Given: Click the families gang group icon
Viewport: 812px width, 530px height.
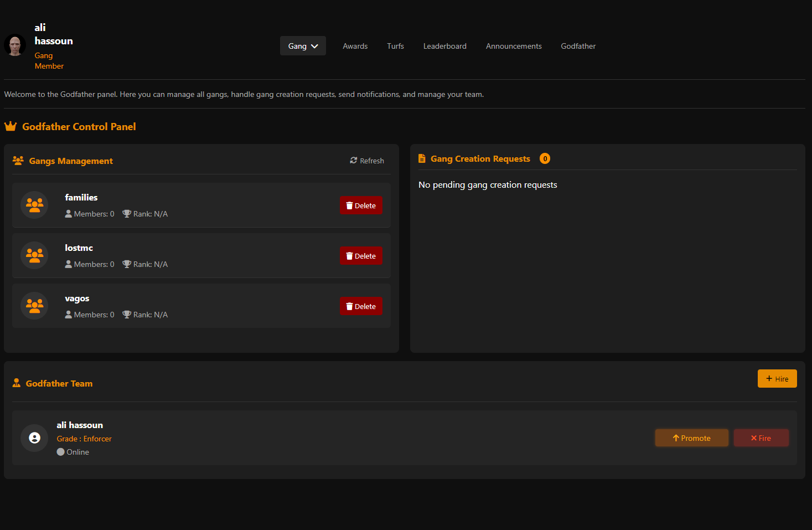Looking at the screenshot, I should pos(34,205).
